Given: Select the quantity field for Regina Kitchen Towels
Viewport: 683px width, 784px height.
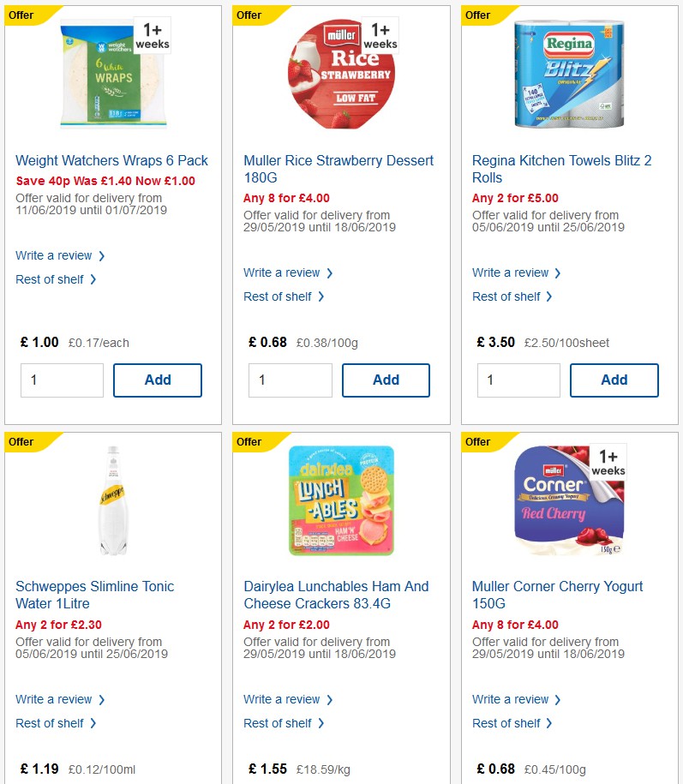Looking at the screenshot, I should pos(518,380).
